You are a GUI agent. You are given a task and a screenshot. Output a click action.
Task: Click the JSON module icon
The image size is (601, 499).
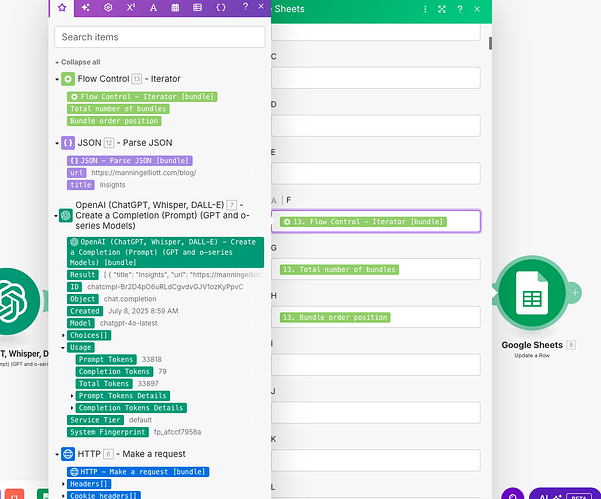point(68,143)
